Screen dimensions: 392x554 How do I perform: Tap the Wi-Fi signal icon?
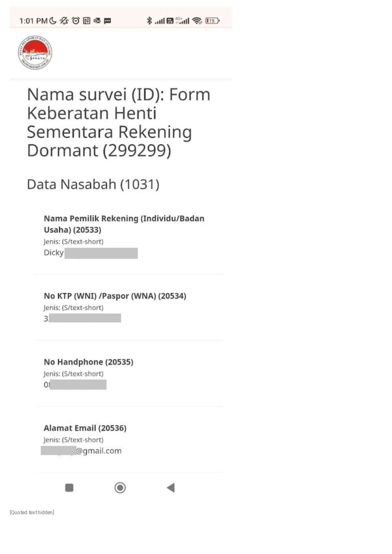click(x=197, y=21)
